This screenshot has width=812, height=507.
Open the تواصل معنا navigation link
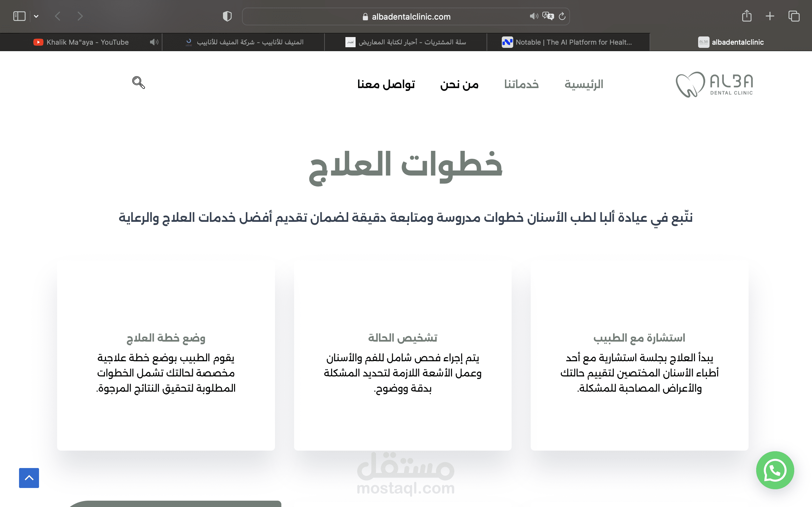(386, 84)
